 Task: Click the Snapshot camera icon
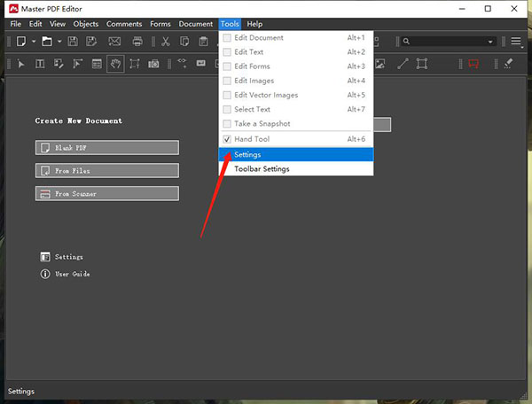coord(154,64)
